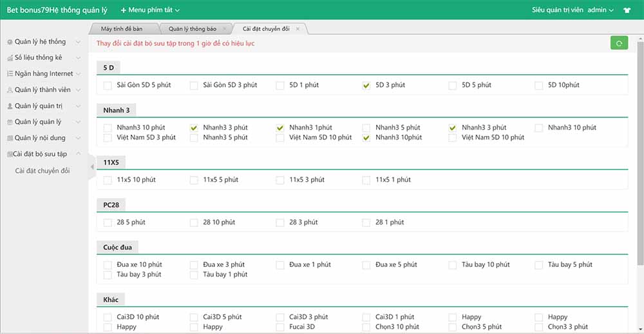Open the admin account dropdown

click(x=600, y=10)
